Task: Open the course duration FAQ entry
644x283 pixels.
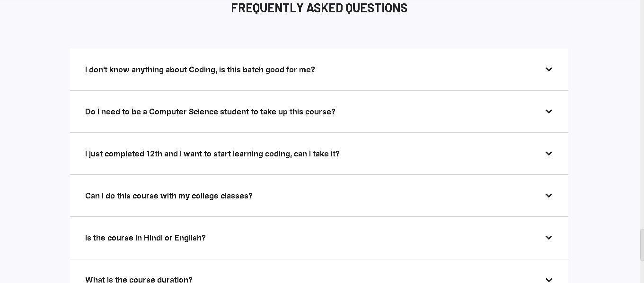Action: [138, 279]
